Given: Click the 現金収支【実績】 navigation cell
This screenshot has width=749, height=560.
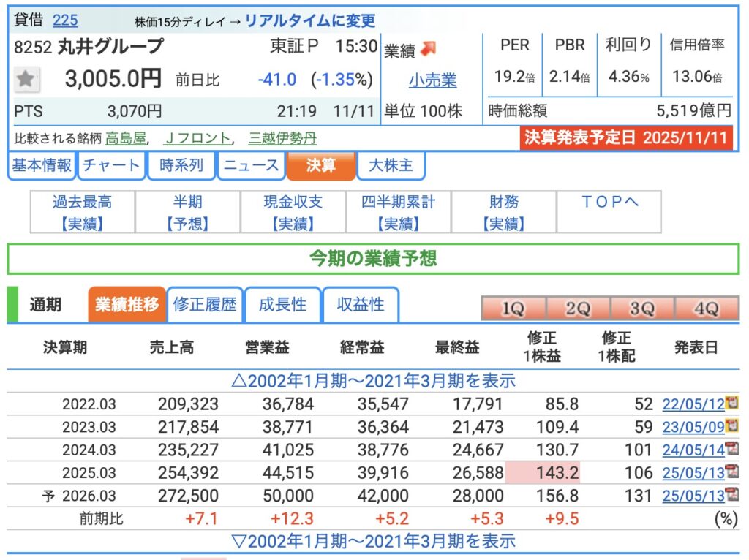Looking at the screenshot, I should [293, 212].
